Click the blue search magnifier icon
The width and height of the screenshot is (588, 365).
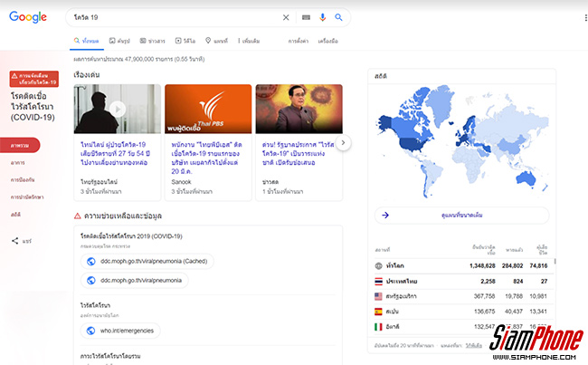point(338,17)
